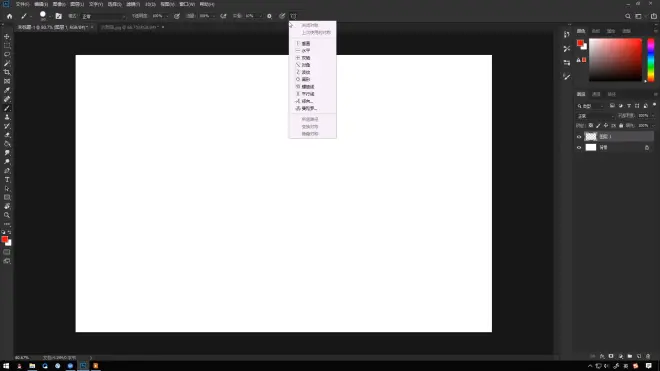
Task: Pick a color in the red color field
Action: pos(615,60)
